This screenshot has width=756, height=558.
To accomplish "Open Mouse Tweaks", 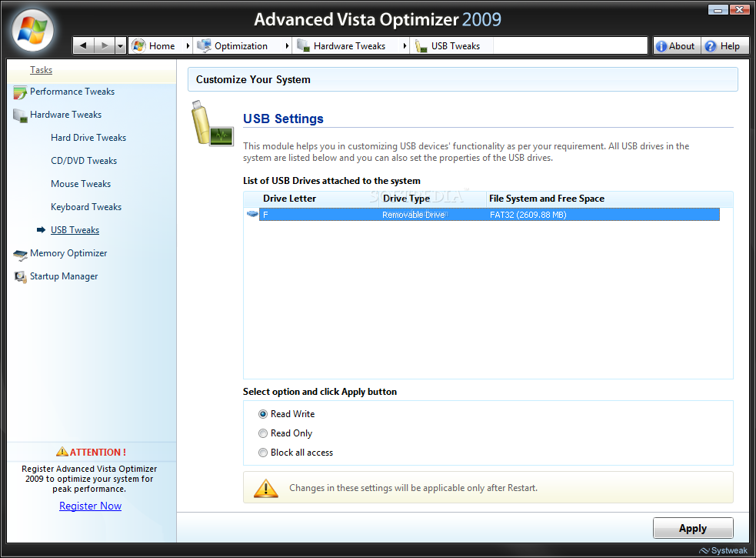I will click(81, 184).
